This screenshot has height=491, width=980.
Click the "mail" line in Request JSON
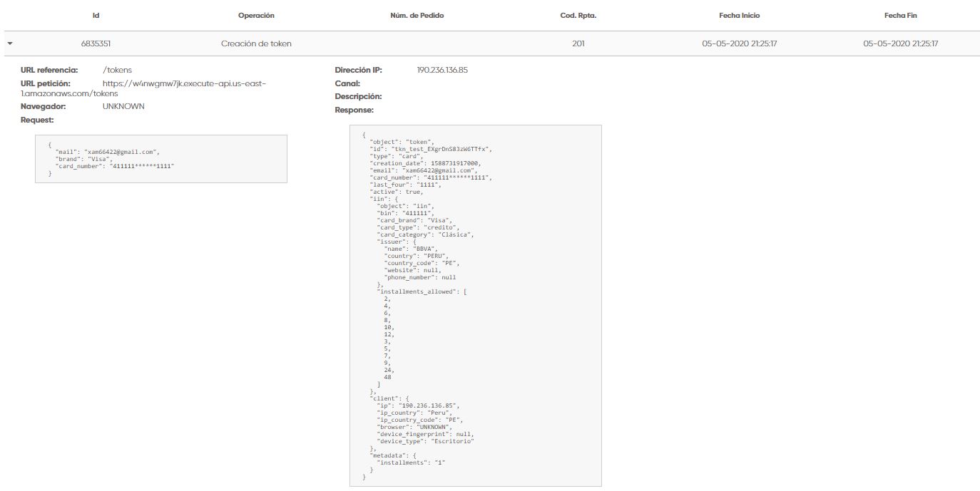coord(107,152)
